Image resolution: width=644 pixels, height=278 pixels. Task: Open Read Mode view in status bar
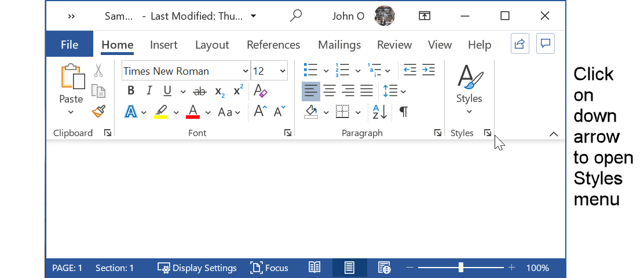click(x=314, y=268)
